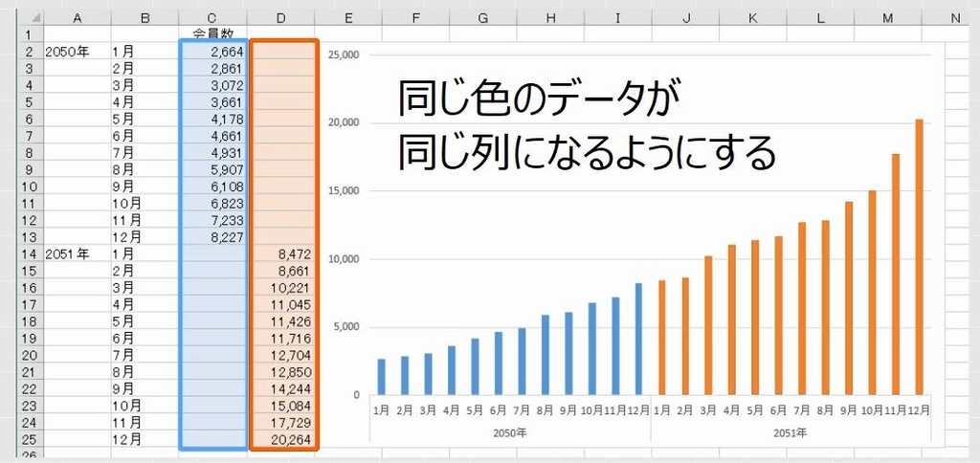The height and width of the screenshot is (463, 980).
Task: Select the cell with value 6,823
Action: 212,203
